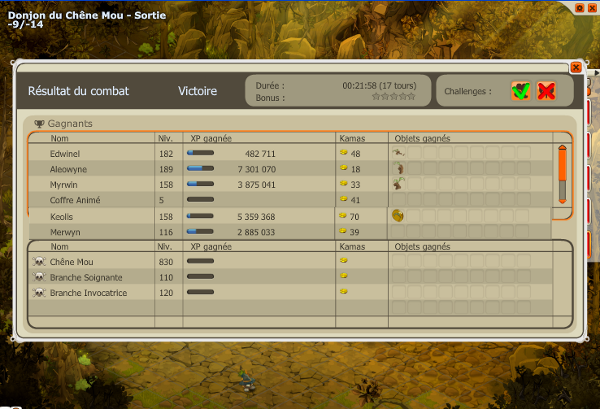Click the Challenges label
This screenshot has width=600, height=409.
coord(468,91)
